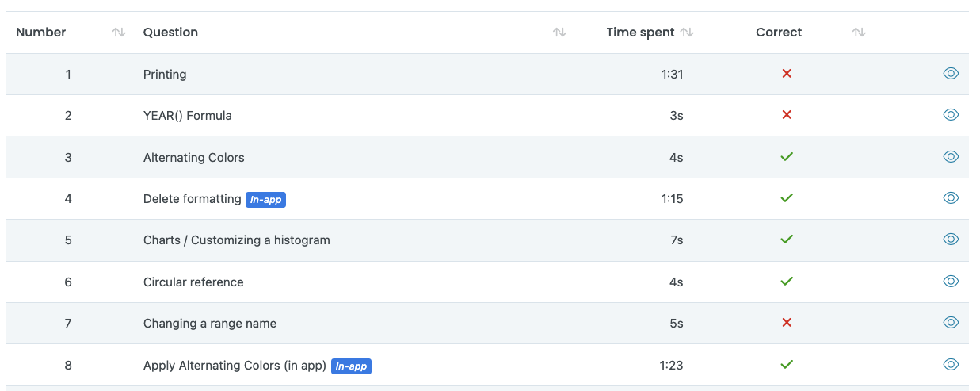This screenshot has width=980, height=391.
Task: Click the red X for Printing row
Action: pyautogui.click(x=787, y=74)
